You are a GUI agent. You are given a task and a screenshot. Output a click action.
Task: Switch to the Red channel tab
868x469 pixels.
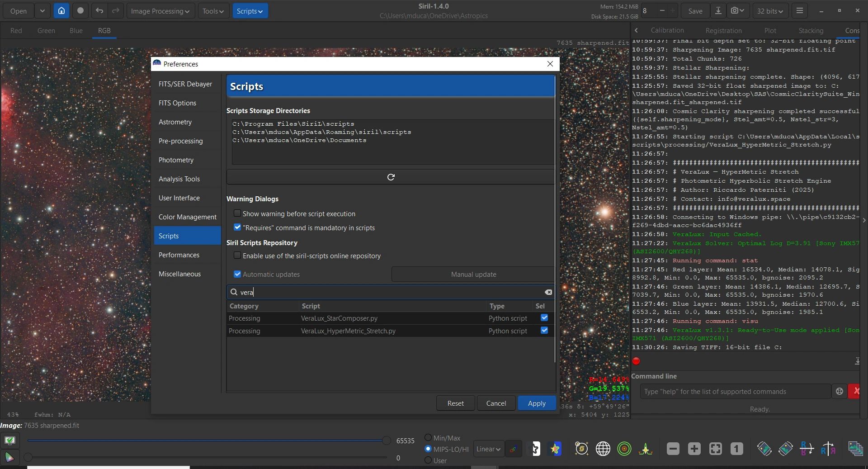16,31
